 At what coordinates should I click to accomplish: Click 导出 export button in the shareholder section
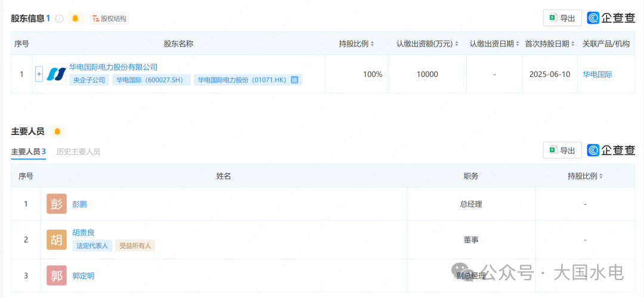pyautogui.click(x=562, y=18)
